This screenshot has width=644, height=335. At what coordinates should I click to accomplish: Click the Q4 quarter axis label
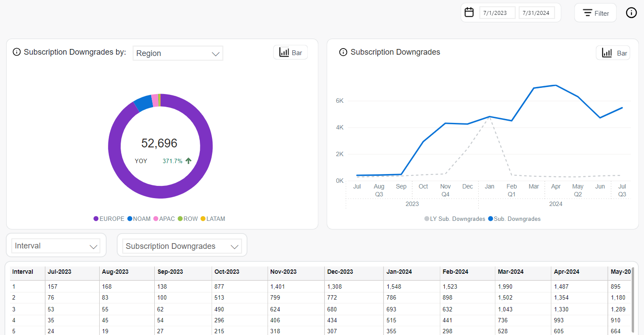point(446,194)
